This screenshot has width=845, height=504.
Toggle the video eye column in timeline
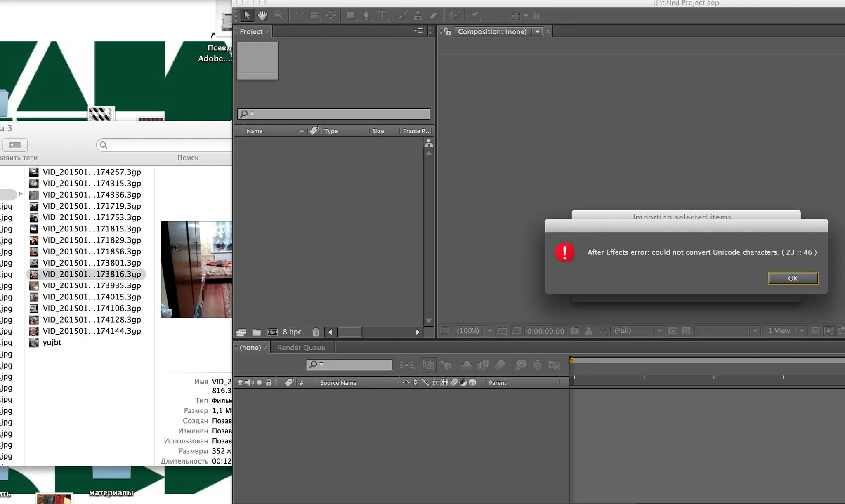coord(240,382)
